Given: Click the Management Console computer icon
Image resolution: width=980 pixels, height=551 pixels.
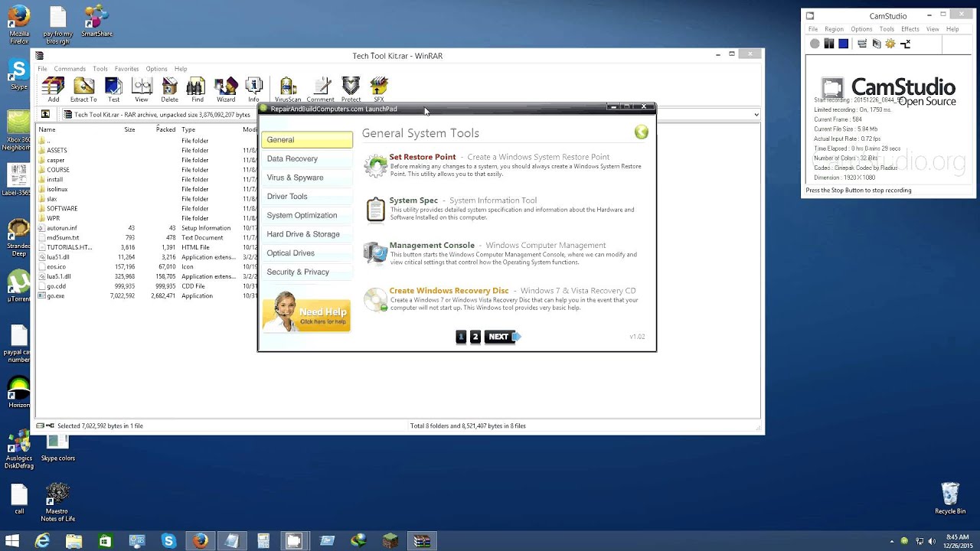Looking at the screenshot, I should pos(375,253).
